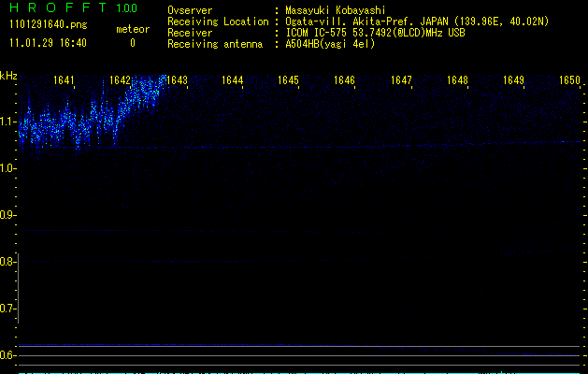Click the HROFFT title text
Image resolution: width=588 pixels, height=374 pixels.
point(58,7)
